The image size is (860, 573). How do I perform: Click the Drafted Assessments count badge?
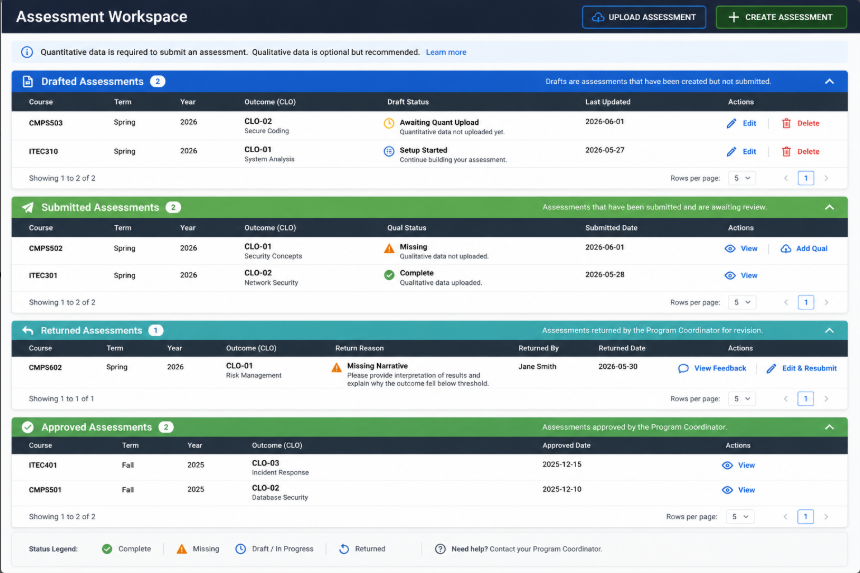pos(157,81)
